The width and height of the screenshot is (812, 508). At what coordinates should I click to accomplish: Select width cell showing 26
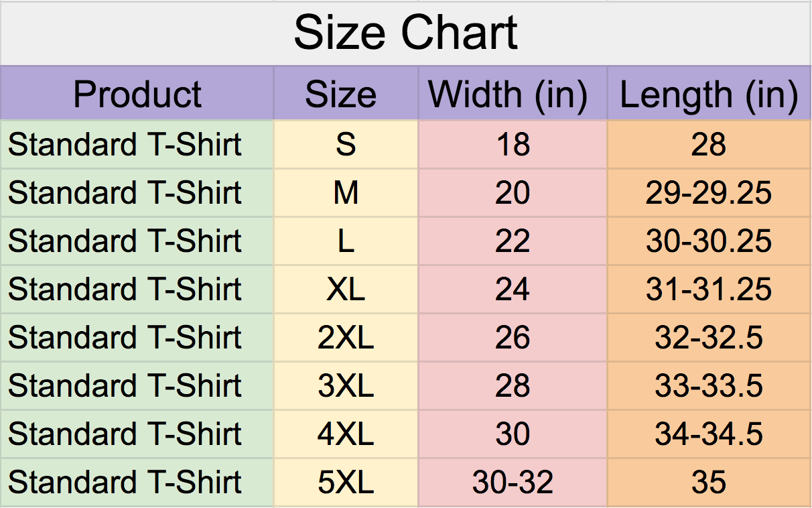point(513,338)
